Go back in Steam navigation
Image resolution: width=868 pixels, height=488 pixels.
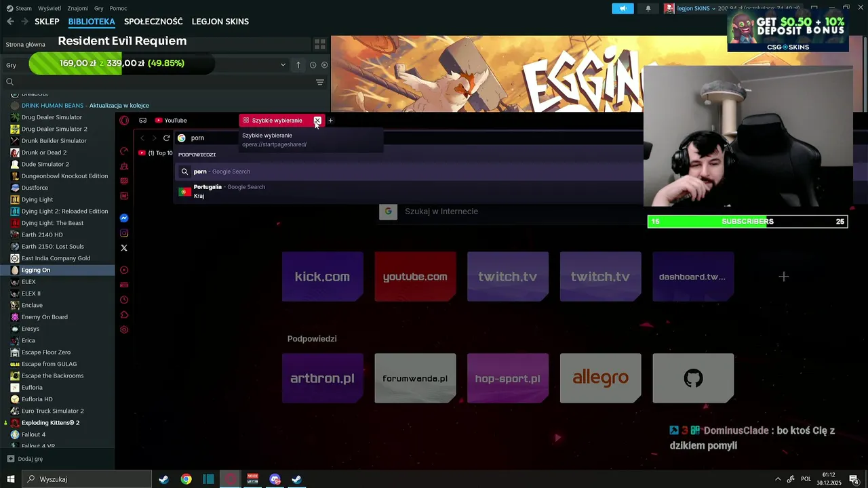[x=10, y=22]
